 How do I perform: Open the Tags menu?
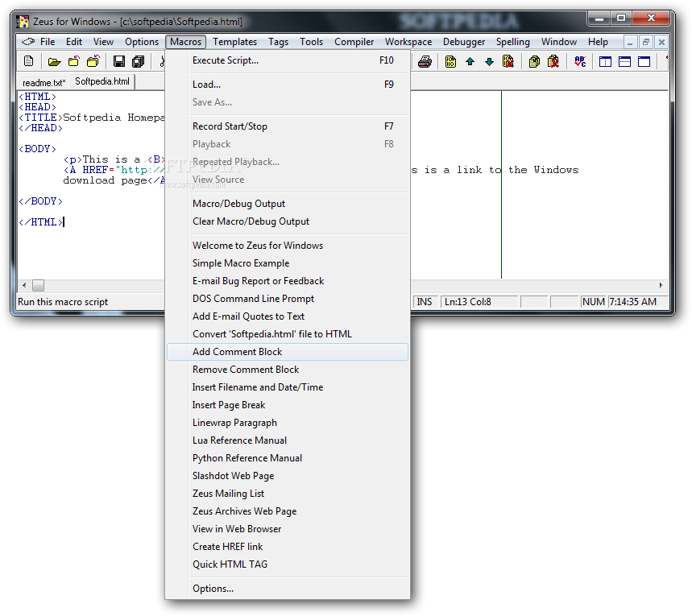[x=278, y=42]
